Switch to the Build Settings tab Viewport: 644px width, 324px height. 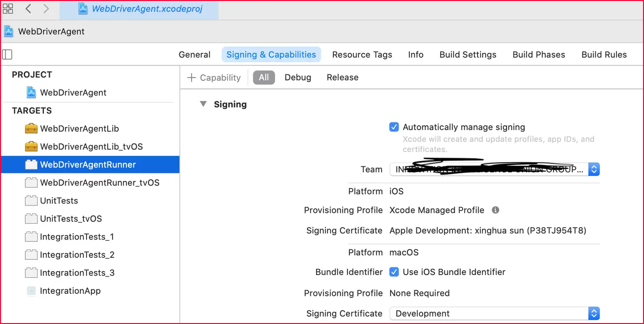pyautogui.click(x=468, y=55)
